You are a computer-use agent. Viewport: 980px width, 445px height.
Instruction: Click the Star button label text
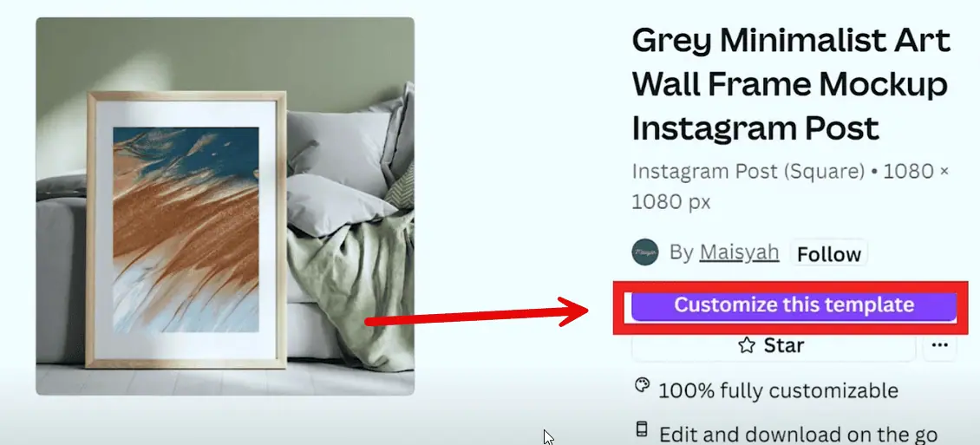tap(784, 345)
